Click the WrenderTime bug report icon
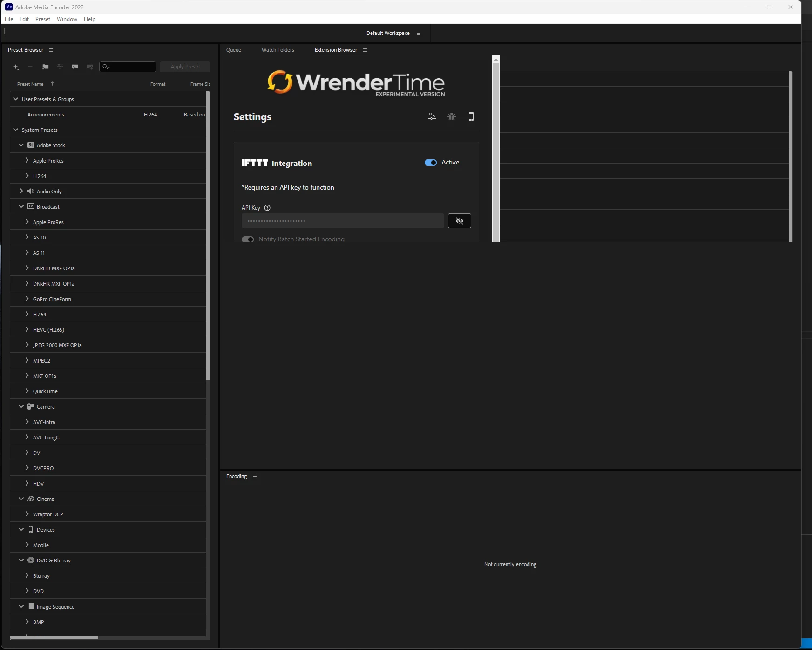 (452, 116)
